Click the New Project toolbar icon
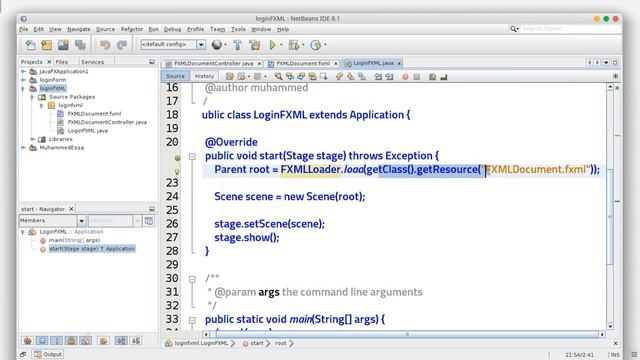 tap(47, 45)
